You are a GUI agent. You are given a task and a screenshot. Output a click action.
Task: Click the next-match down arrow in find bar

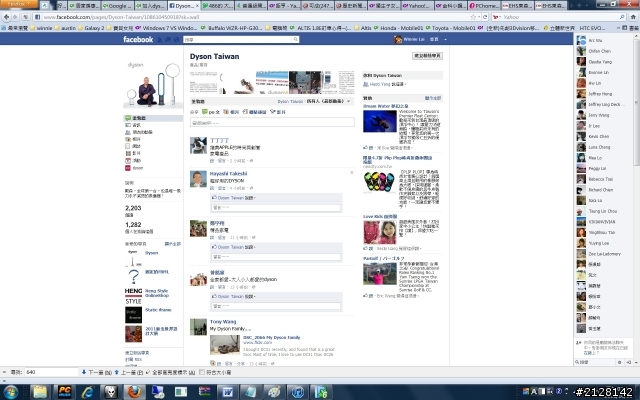84,372
